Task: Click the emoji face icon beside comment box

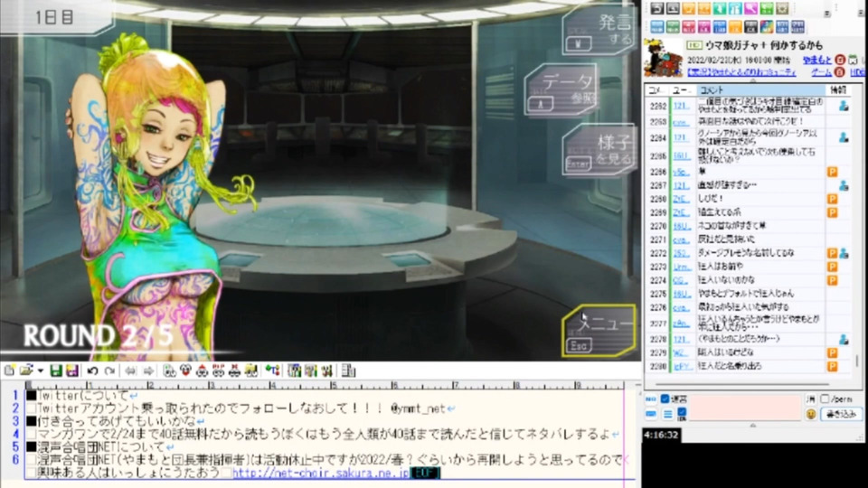Action: [811, 415]
